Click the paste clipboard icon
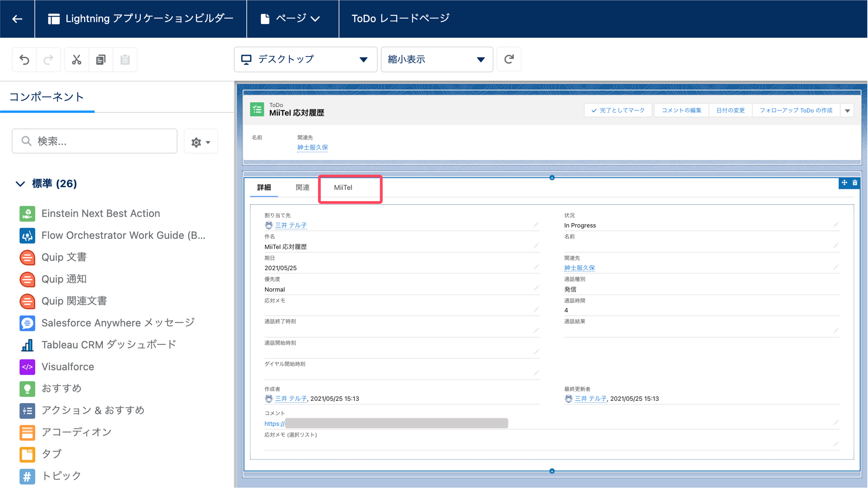 125,60
